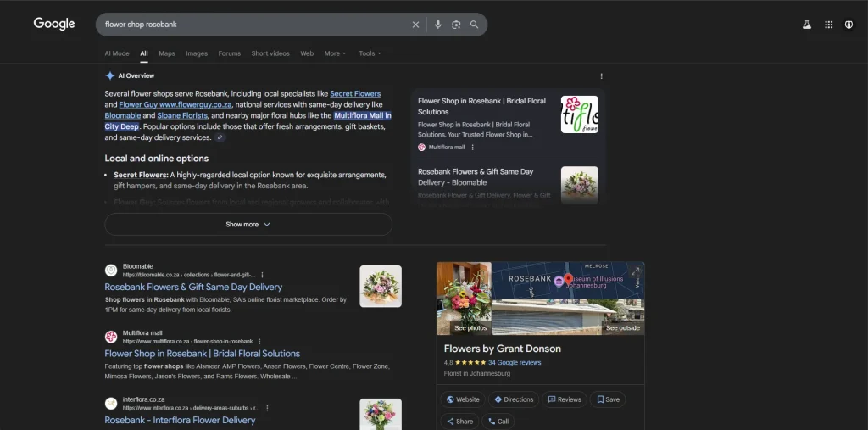Viewport: 868px width, 430px height.
Task: Open Google Lens image search
Action: click(456, 25)
